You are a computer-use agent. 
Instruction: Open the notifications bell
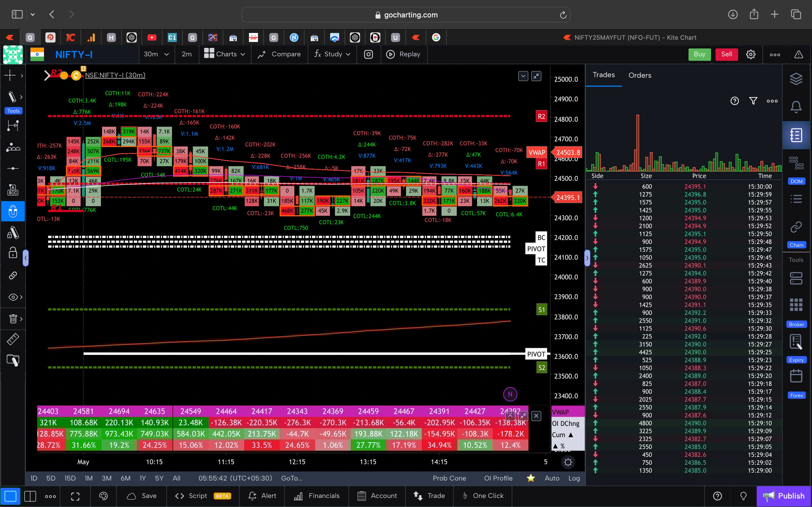796,107
